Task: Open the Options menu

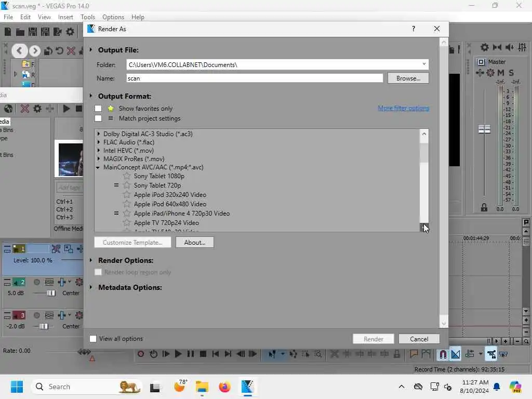Action: coord(113,17)
